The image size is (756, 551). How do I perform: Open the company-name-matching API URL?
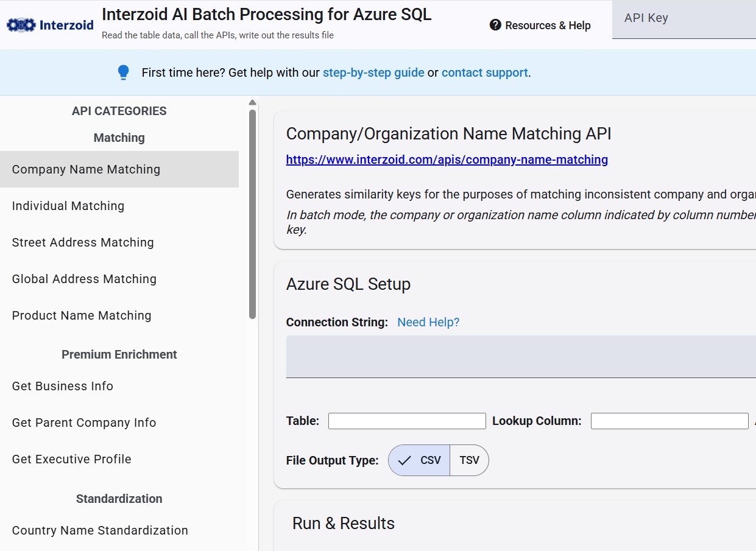point(447,160)
